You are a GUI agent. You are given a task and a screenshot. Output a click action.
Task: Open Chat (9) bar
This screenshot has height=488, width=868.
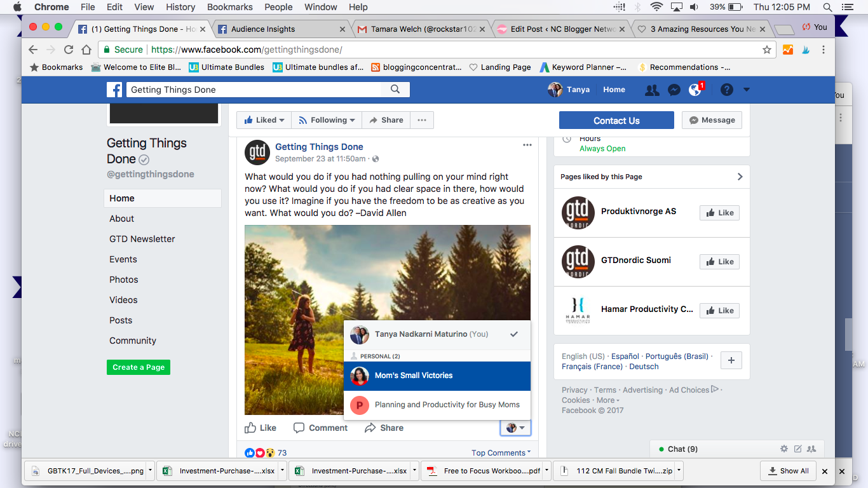coord(682,449)
